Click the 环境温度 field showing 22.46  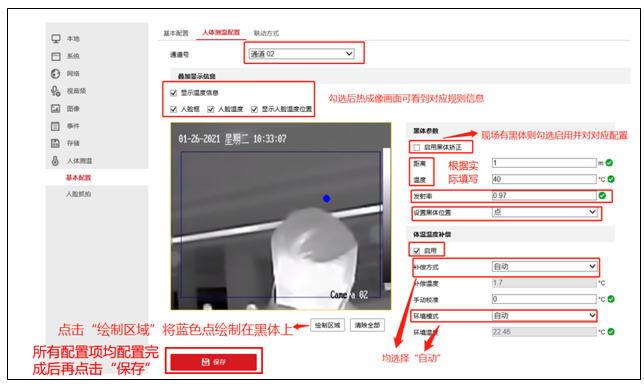(544, 332)
